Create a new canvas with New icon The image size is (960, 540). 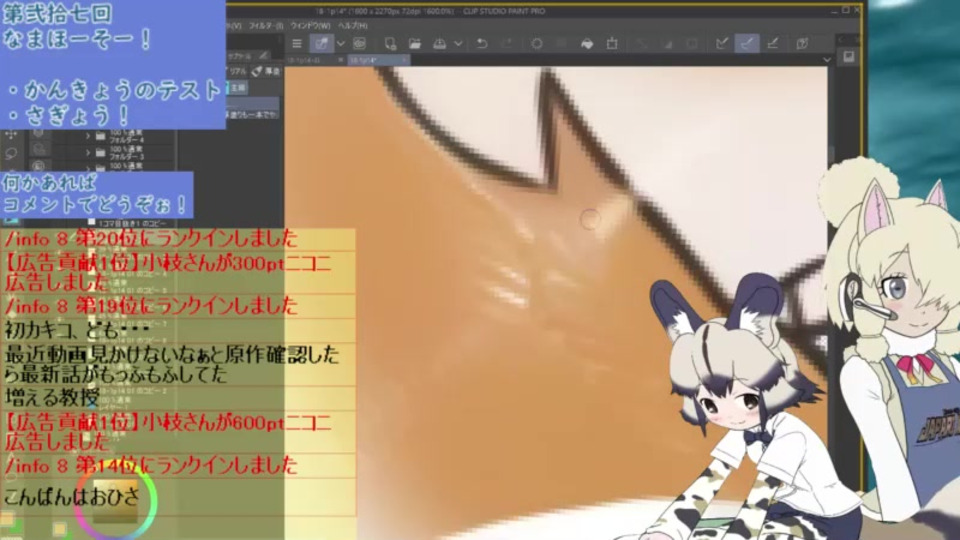point(390,43)
